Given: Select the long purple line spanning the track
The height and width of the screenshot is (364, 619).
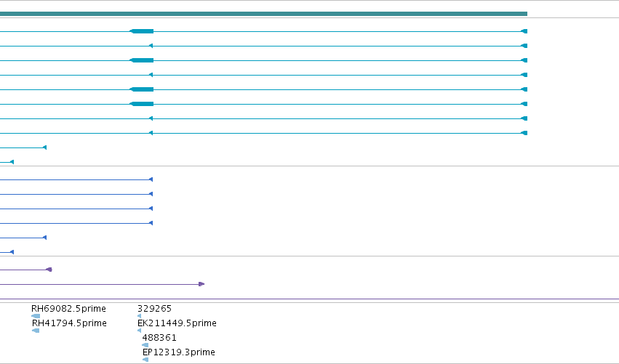Looking at the screenshot, I should point(310,299).
